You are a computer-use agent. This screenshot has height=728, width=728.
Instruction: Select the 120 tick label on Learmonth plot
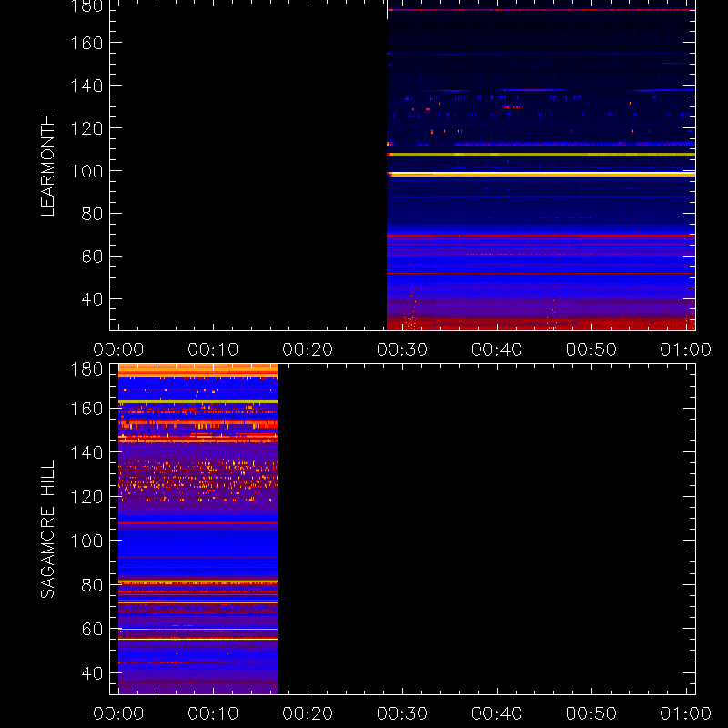(x=86, y=128)
